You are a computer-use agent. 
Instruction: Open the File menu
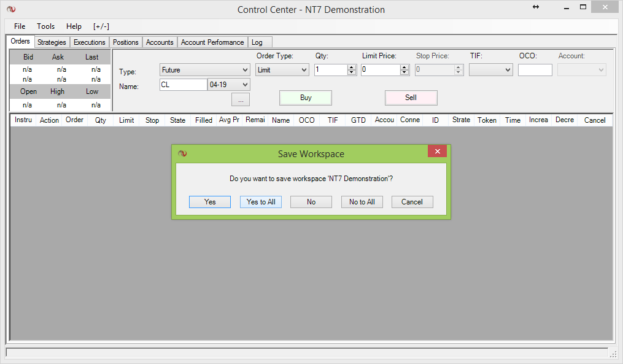20,26
